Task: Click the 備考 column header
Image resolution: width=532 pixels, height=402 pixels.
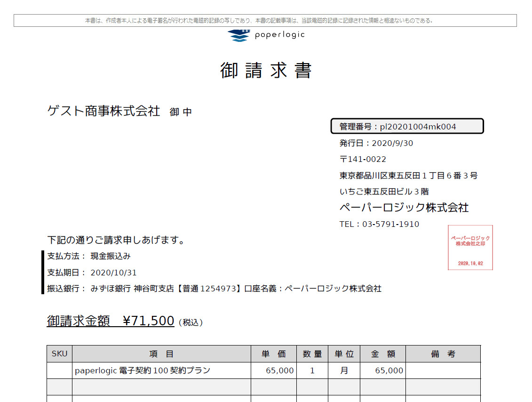Action: (443, 354)
